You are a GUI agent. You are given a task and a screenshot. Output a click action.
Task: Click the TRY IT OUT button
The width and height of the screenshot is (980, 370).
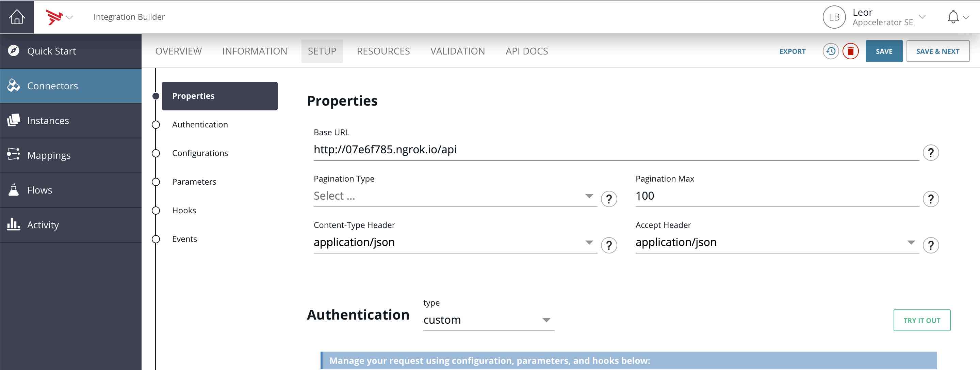click(921, 321)
